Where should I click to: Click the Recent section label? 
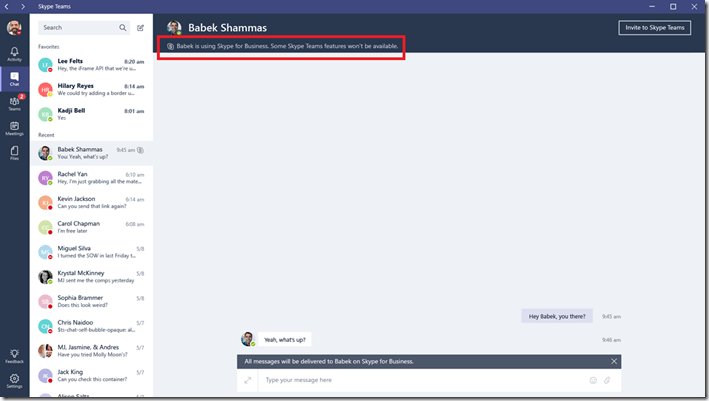(46, 135)
